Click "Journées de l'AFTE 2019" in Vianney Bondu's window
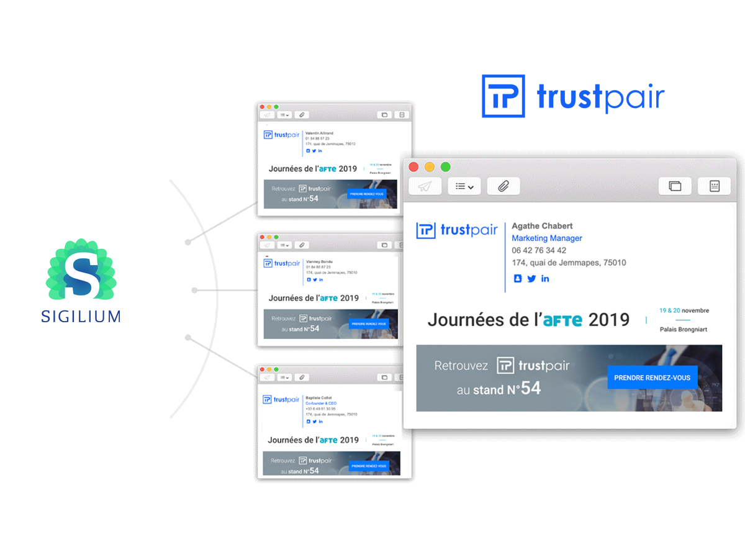The height and width of the screenshot is (560, 745). tap(314, 298)
